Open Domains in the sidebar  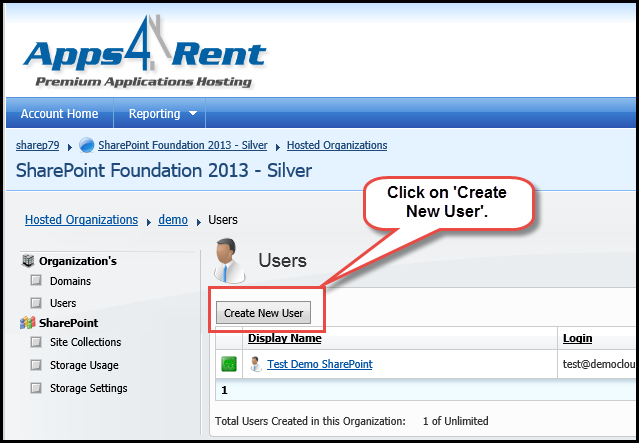(x=71, y=281)
